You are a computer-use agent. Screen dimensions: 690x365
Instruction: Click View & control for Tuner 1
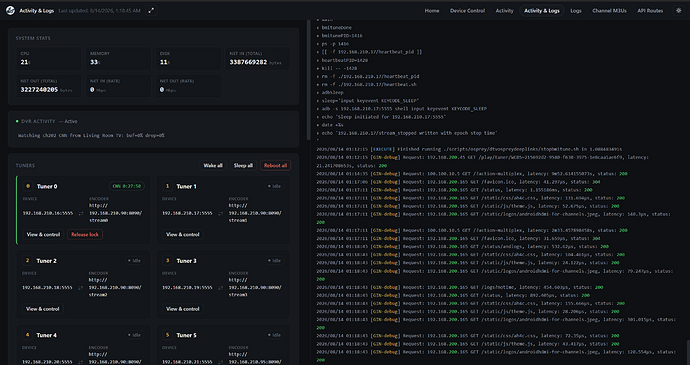[x=183, y=234]
